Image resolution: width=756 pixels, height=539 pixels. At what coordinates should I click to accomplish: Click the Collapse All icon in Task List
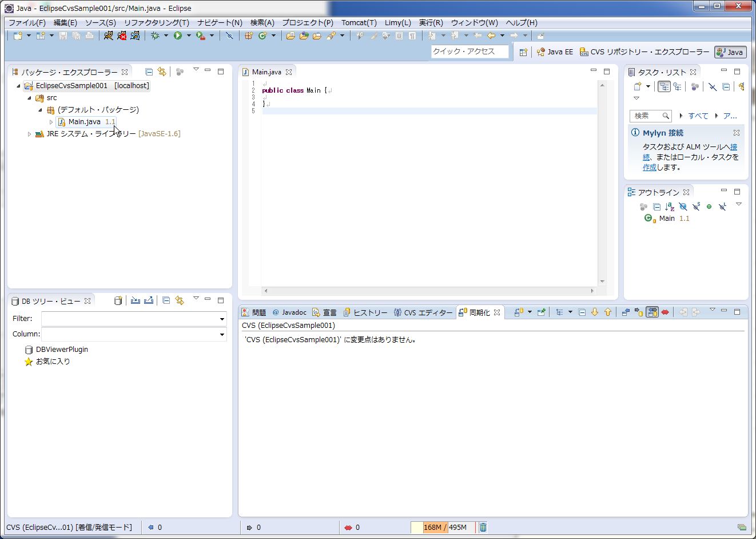click(x=726, y=86)
